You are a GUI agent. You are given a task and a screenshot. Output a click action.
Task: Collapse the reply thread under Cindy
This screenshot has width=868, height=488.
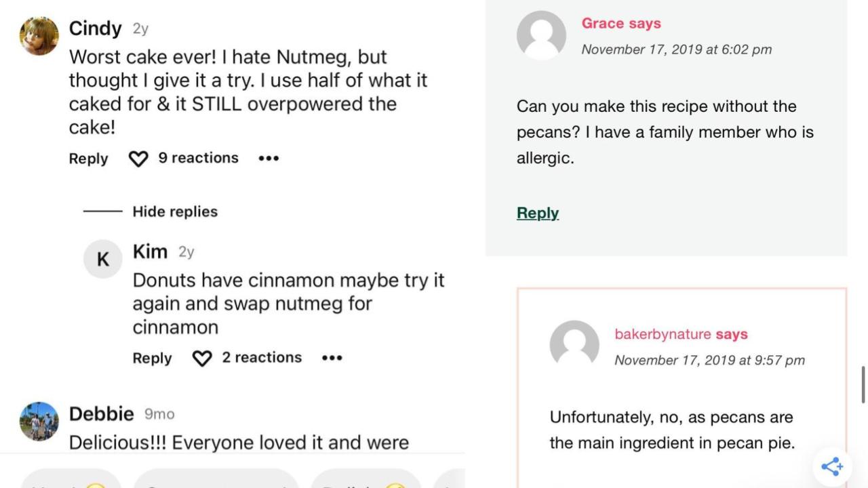[176, 211]
